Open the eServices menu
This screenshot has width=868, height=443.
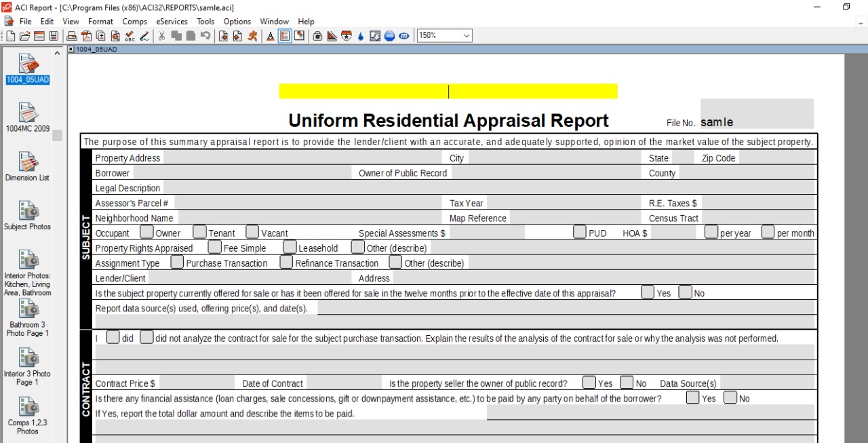pos(172,21)
